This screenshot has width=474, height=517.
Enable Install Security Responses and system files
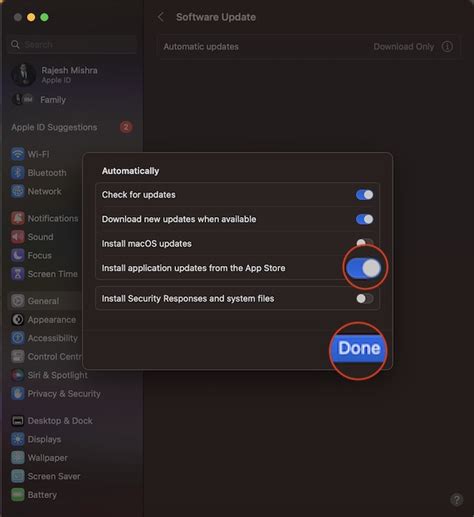364,298
